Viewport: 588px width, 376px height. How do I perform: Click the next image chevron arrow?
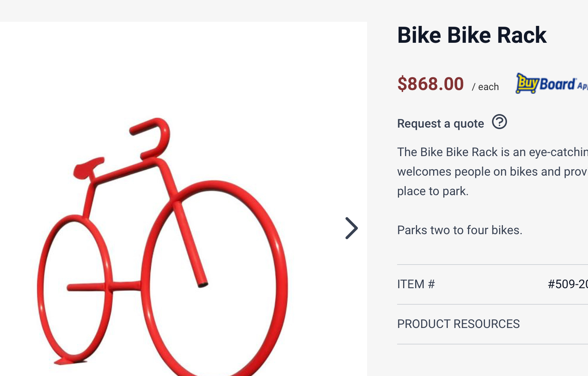pos(351,228)
